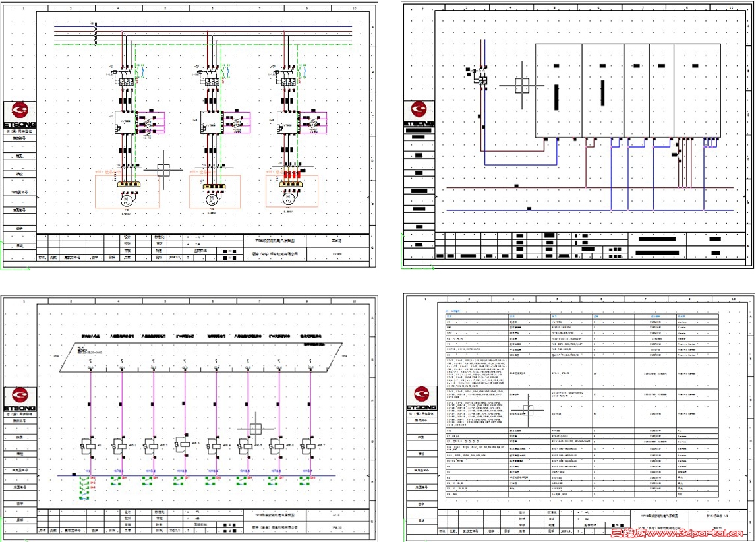Select the green contact stack under the first relay

(x=84, y=487)
